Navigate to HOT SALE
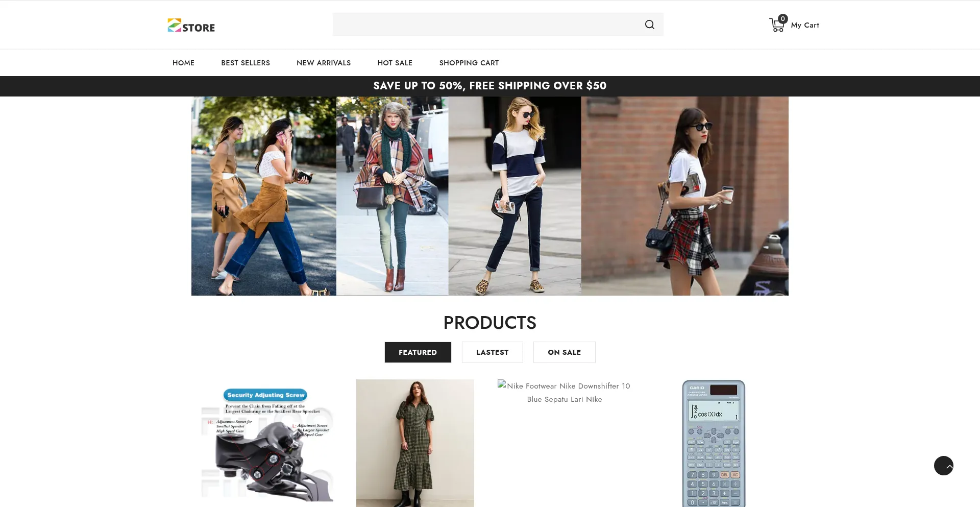 click(395, 63)
